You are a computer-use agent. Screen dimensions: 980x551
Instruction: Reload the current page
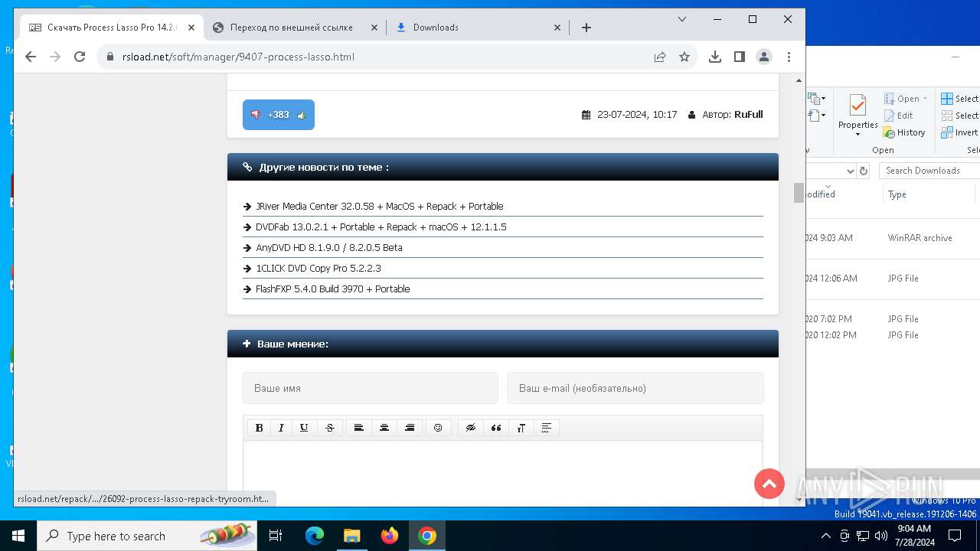point(80,57)
